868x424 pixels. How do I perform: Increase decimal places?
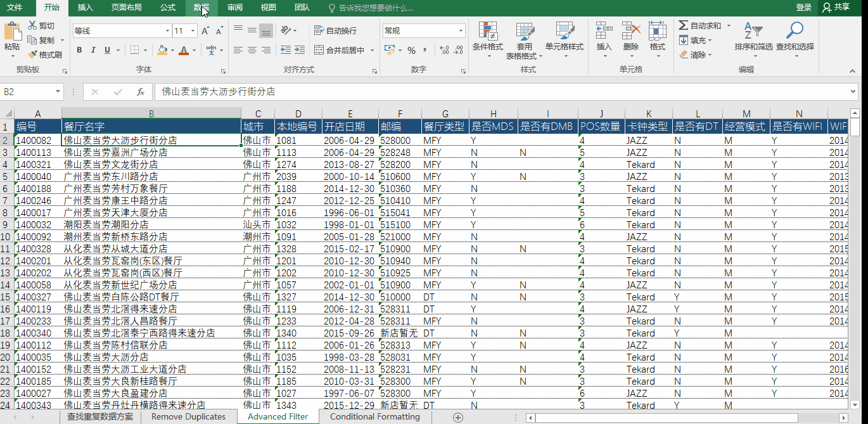pyautogui.click(x=444, y=50)
